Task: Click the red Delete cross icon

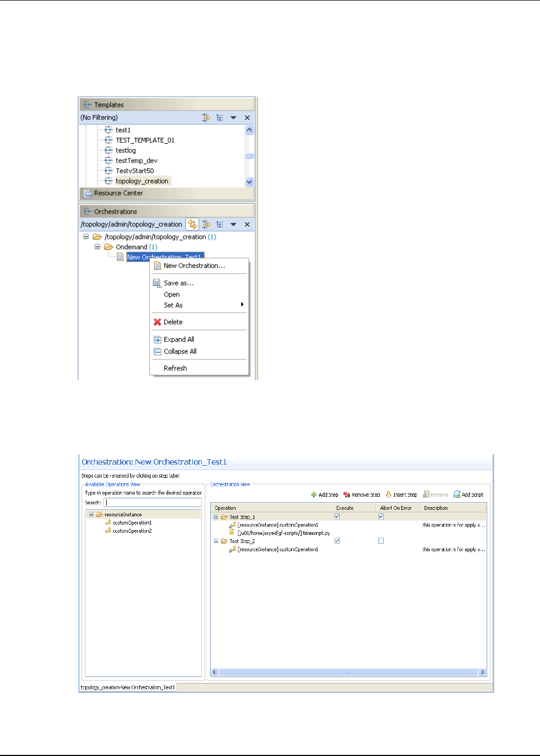Action: click(157, 322)
